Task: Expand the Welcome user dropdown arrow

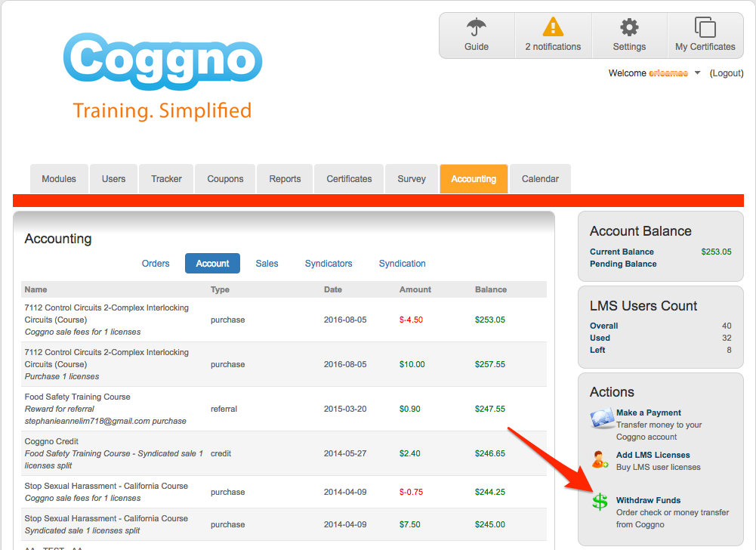Action: [697, 73]
